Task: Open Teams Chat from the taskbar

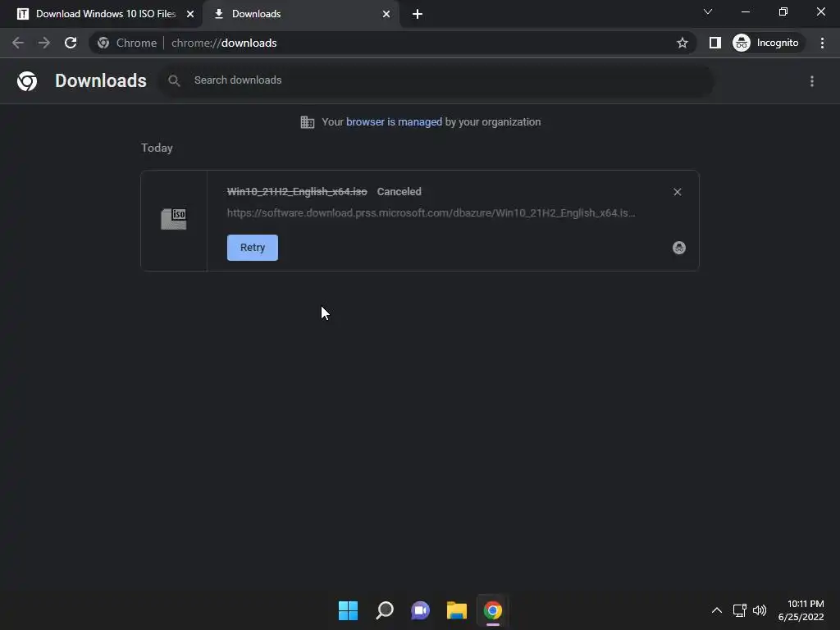Action: click(x=421, y=610)
